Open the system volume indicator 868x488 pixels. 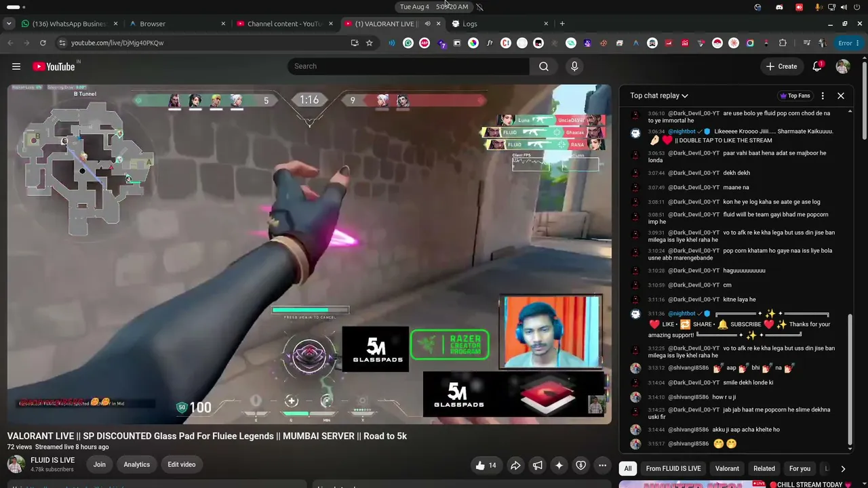(844, 7)
